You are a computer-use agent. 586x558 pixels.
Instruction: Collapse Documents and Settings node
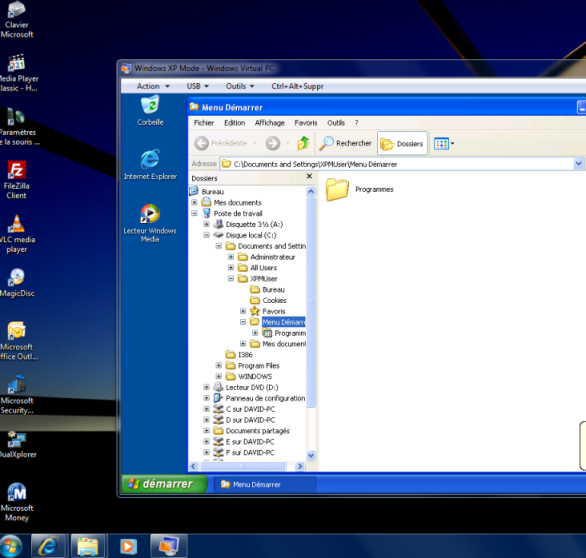click(x=219, y=246)
